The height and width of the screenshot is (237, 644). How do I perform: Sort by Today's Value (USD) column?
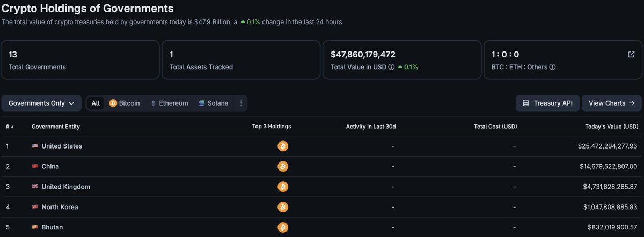pos(612,127)
